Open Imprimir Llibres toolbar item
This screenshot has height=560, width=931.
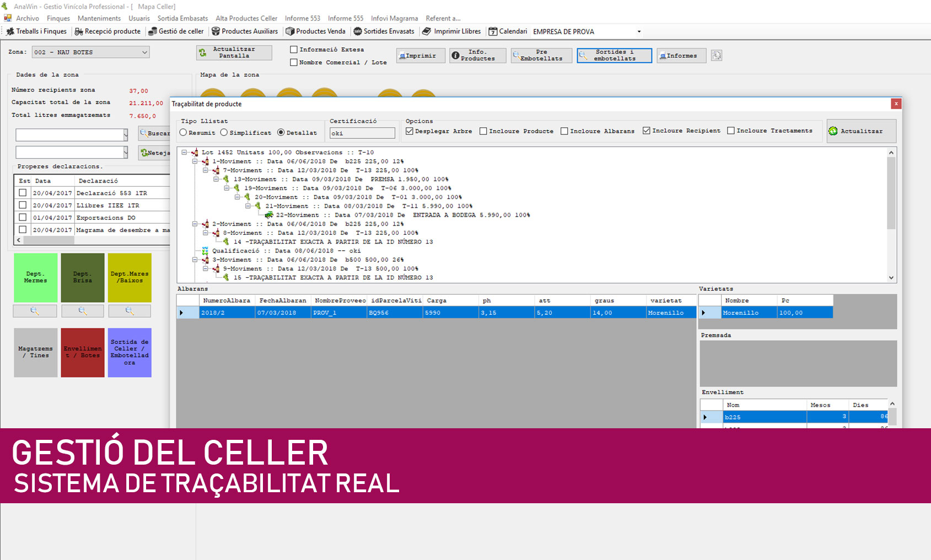click(x=451, y=31)
